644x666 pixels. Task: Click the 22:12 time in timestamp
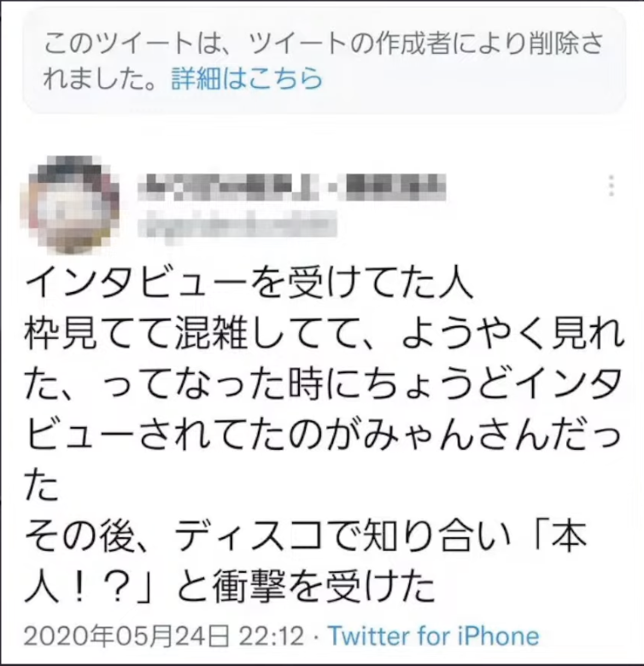pos(272,636)
